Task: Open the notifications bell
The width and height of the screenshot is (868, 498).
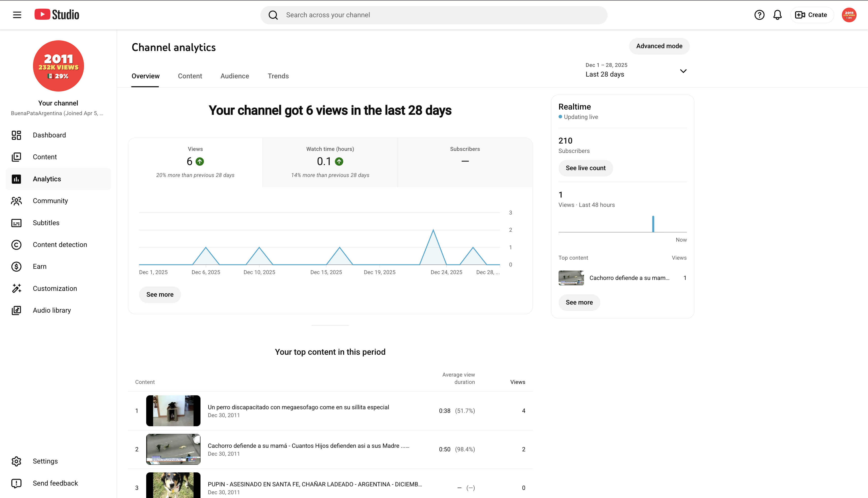Action: coord(778,15)
